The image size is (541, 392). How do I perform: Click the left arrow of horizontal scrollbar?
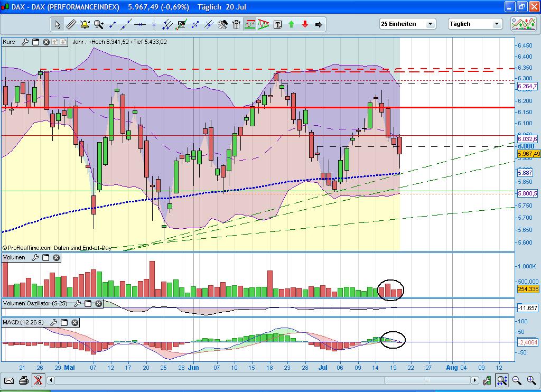click(x=51, y=380)
